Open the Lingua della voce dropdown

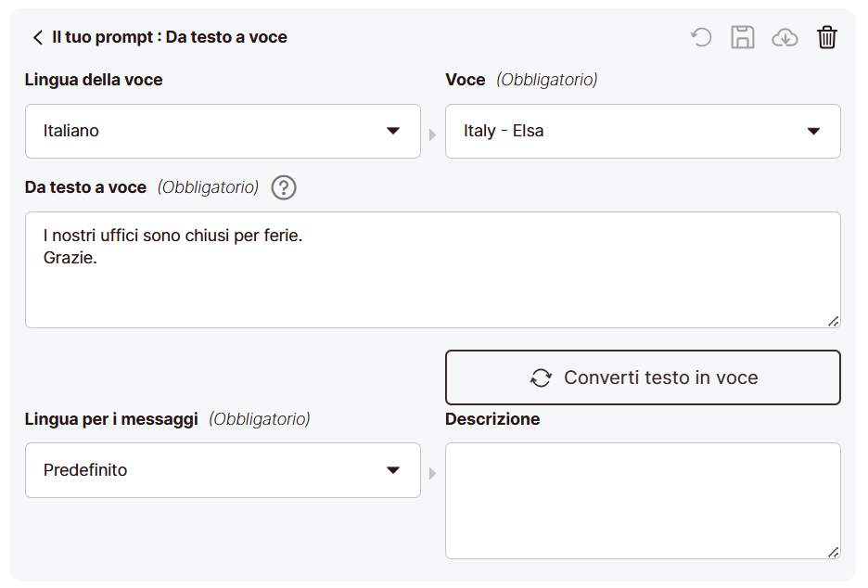223,131
